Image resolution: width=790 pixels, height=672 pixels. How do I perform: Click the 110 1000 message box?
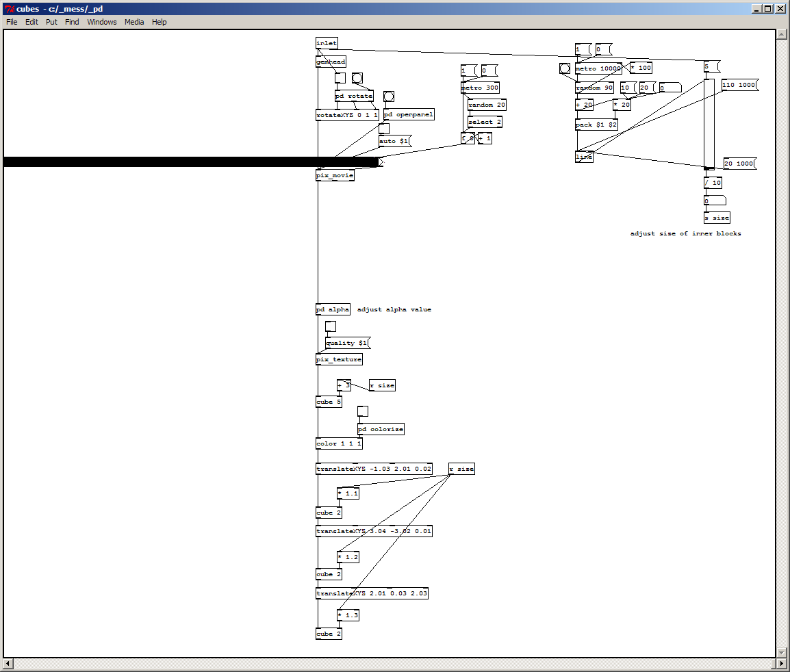coord(739,85)
